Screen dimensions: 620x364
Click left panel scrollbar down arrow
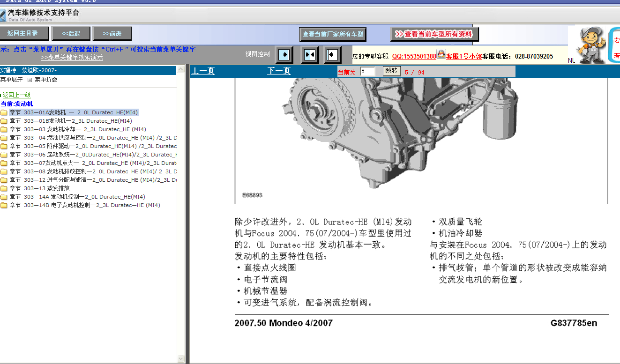[181, 359]
